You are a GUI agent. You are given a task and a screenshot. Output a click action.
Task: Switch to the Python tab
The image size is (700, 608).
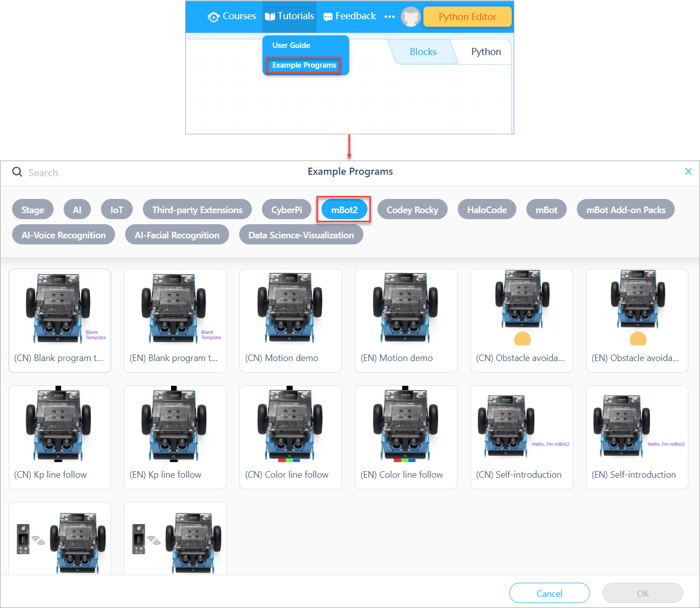[x=486, y=52]
